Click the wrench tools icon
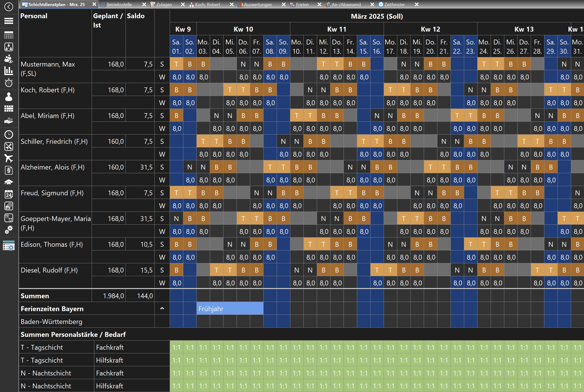584x392 pixels. click(9, 146)
